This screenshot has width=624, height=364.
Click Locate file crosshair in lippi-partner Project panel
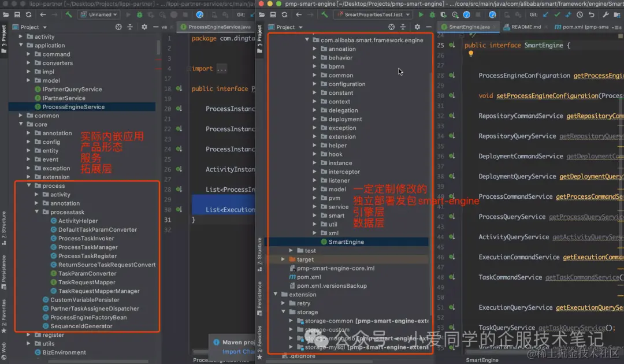[118, 27]
